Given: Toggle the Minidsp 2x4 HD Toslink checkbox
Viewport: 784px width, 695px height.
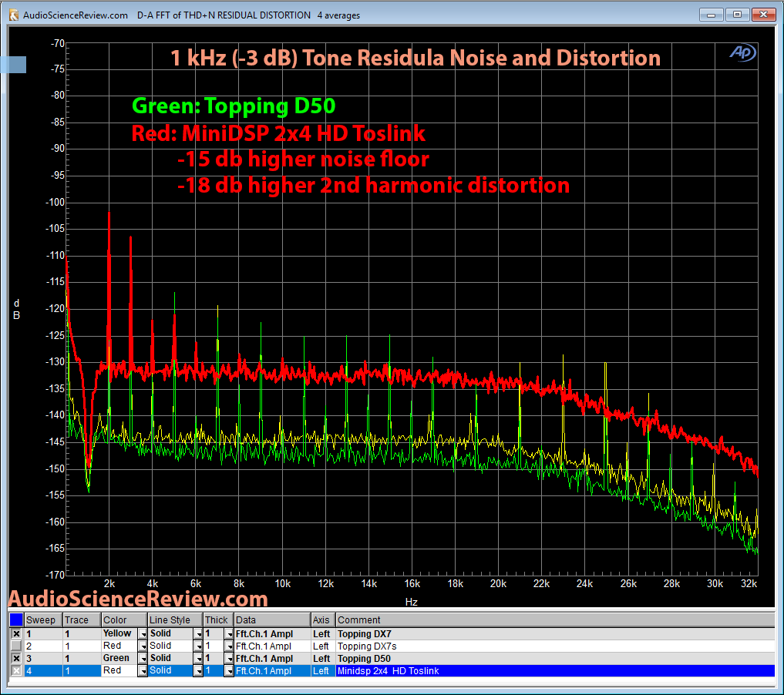Looking at the screenshot, I should coord(16,671).
